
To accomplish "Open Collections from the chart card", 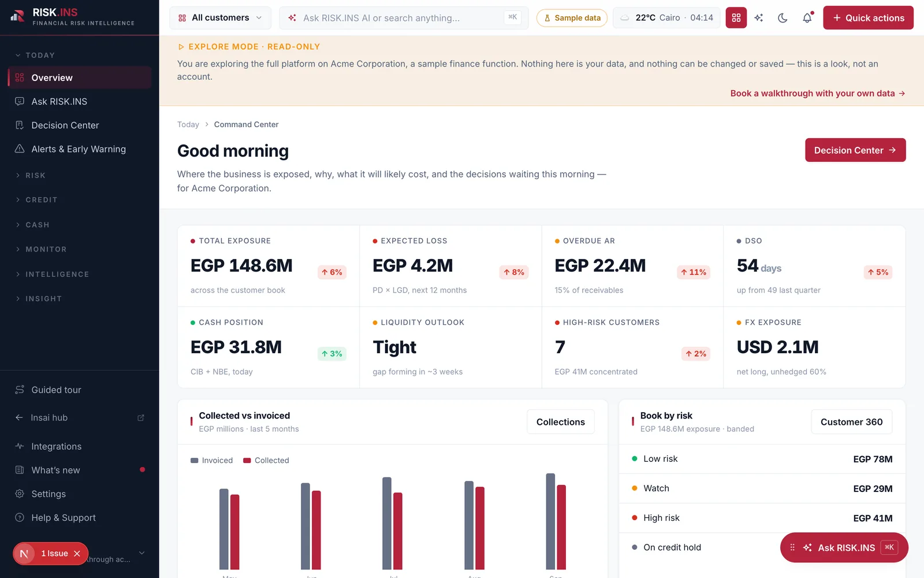I will (560, 422).
